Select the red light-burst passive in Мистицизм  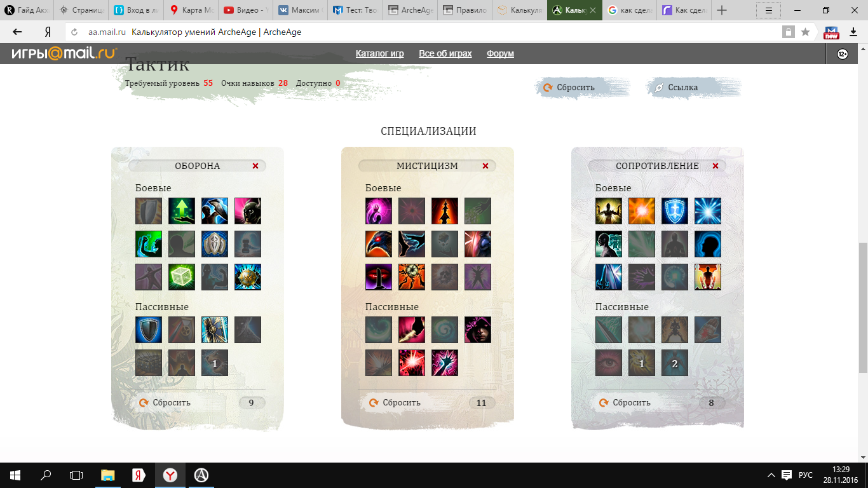[x=412, y=363]
